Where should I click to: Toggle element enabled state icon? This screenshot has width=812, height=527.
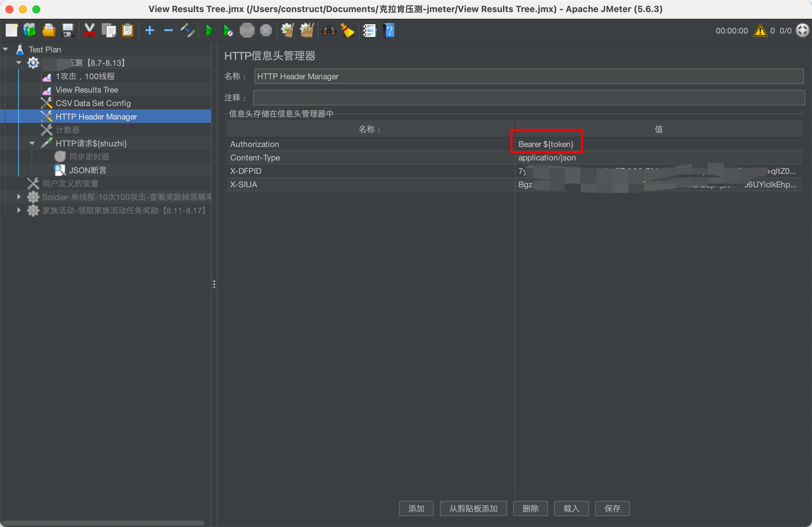[187, 30]
